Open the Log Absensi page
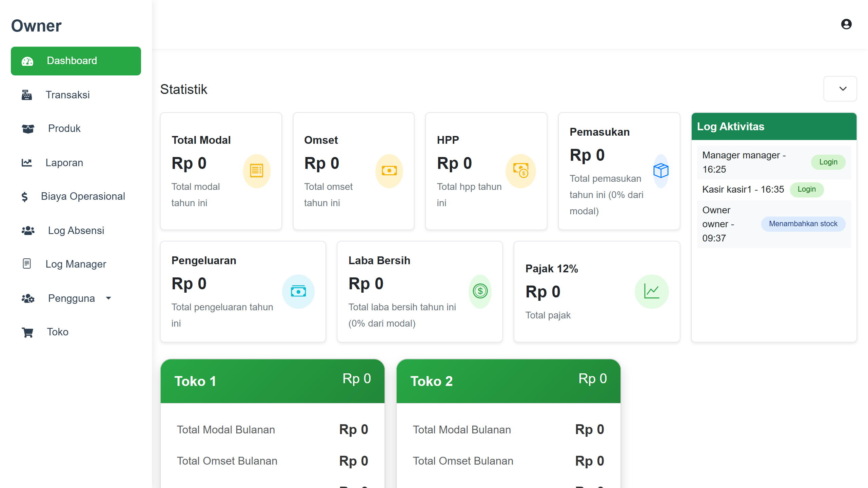868x488 pixels. pos(76,231)
